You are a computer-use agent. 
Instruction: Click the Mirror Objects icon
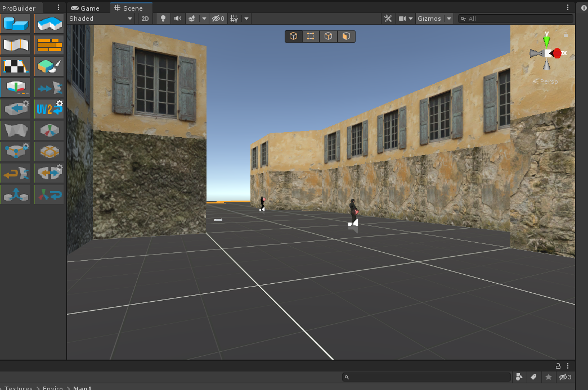coord(49,173)
